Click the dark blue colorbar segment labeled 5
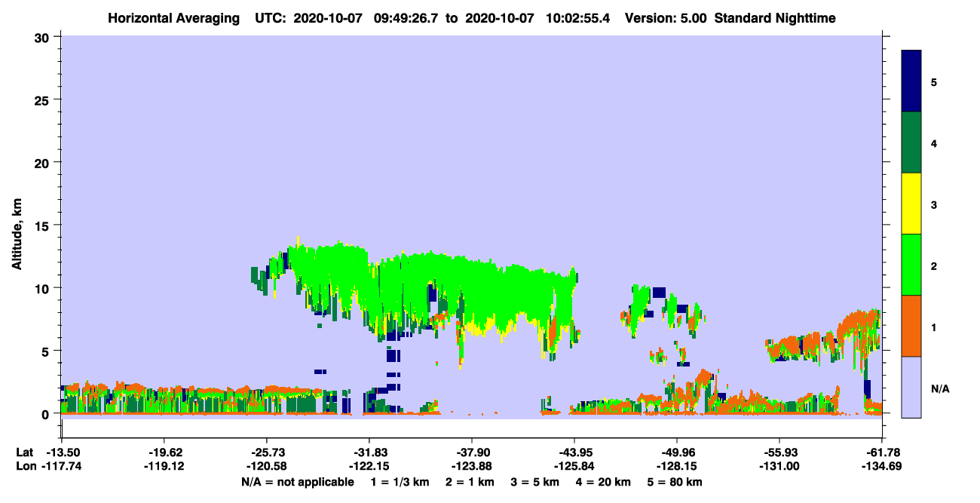 tap(911, 81)
